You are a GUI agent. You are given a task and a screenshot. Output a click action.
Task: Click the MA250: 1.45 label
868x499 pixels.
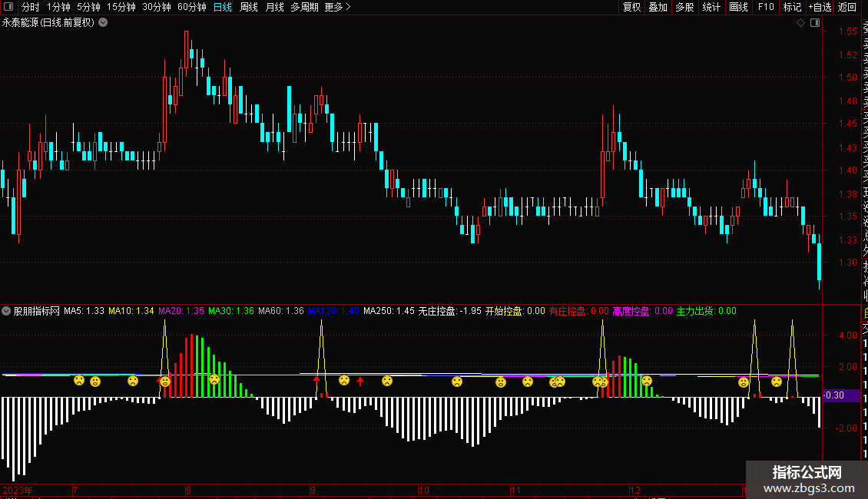(389, 311)
